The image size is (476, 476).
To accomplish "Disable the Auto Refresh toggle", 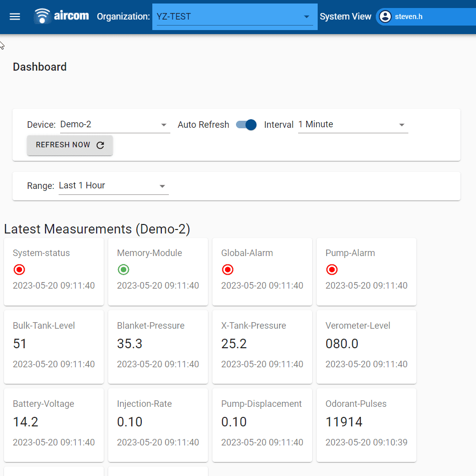I will point(247,125).
